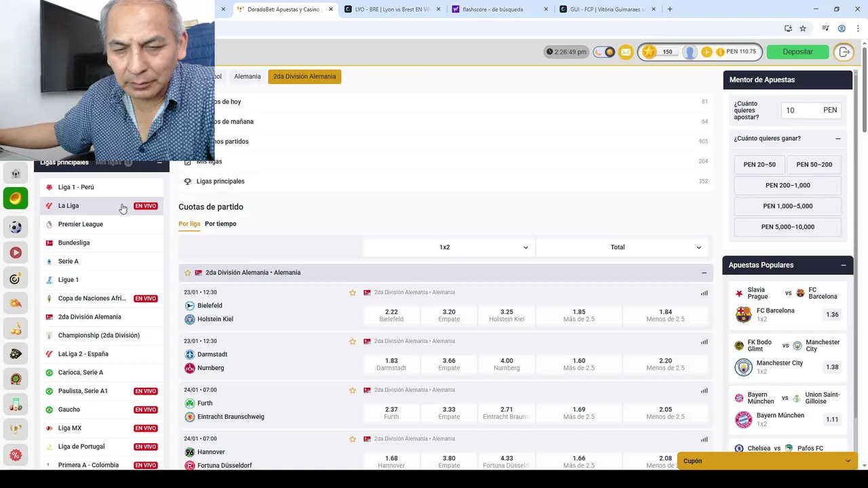
Task: Favorite the Bielefeld vs Holstein Kiel match
Action: (x=353, y=293)
